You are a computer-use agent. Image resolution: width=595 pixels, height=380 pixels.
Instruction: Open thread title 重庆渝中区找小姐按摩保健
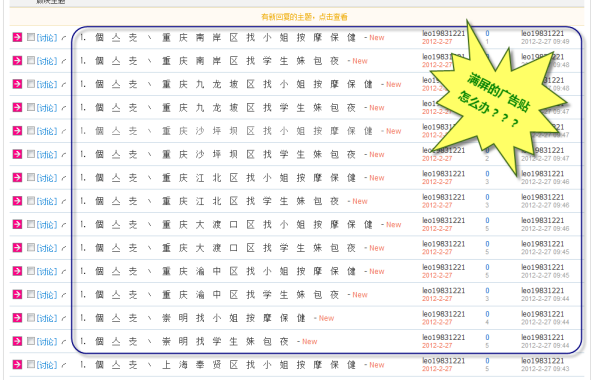click(x=218, y=271)
